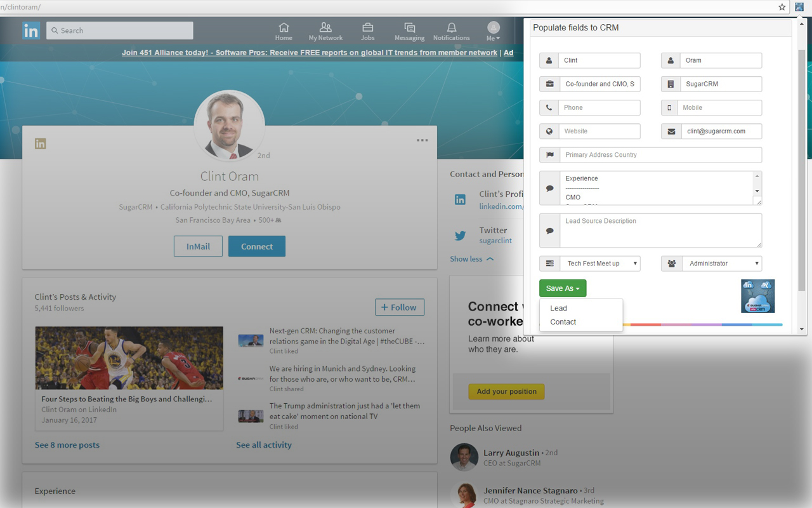Click the Follow button for Clint's posts
Screen dimensions: 812x508
(x=400, y=307)
